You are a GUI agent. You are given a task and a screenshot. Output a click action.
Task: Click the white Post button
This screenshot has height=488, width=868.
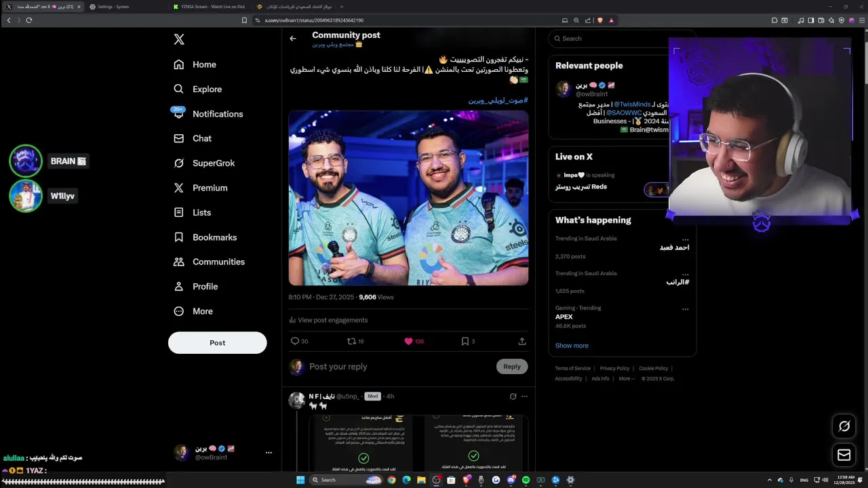217,342
